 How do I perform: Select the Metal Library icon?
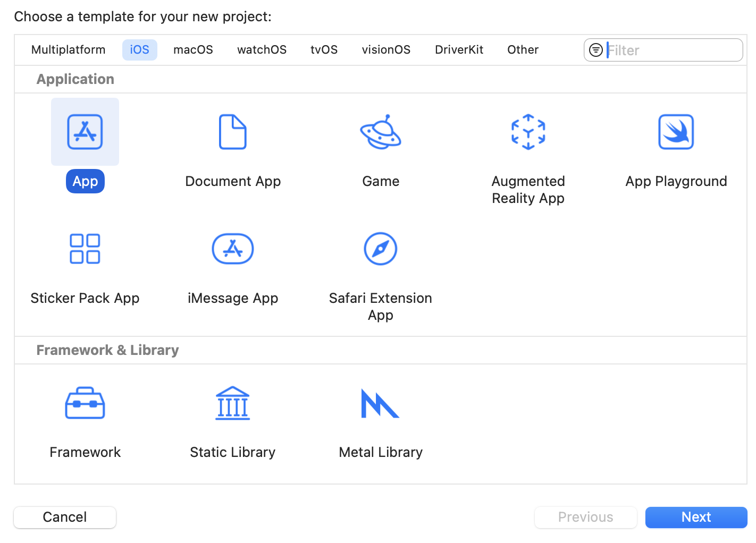click(381, 403)
